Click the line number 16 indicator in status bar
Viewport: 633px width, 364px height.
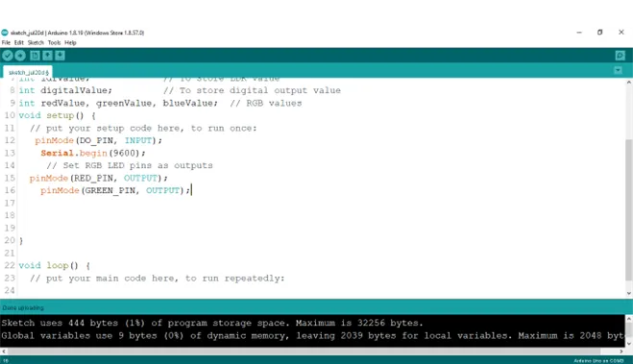(6, 361)
